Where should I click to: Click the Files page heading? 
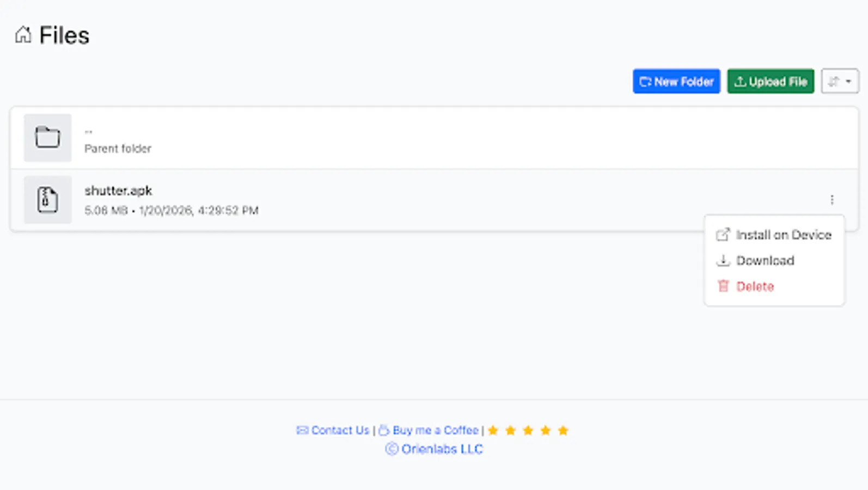(64, 35)
